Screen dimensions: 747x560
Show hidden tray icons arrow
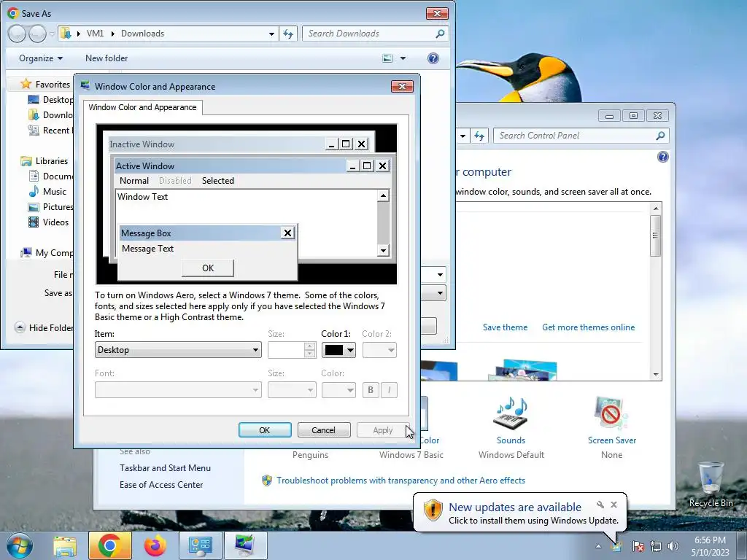point(598,547)
